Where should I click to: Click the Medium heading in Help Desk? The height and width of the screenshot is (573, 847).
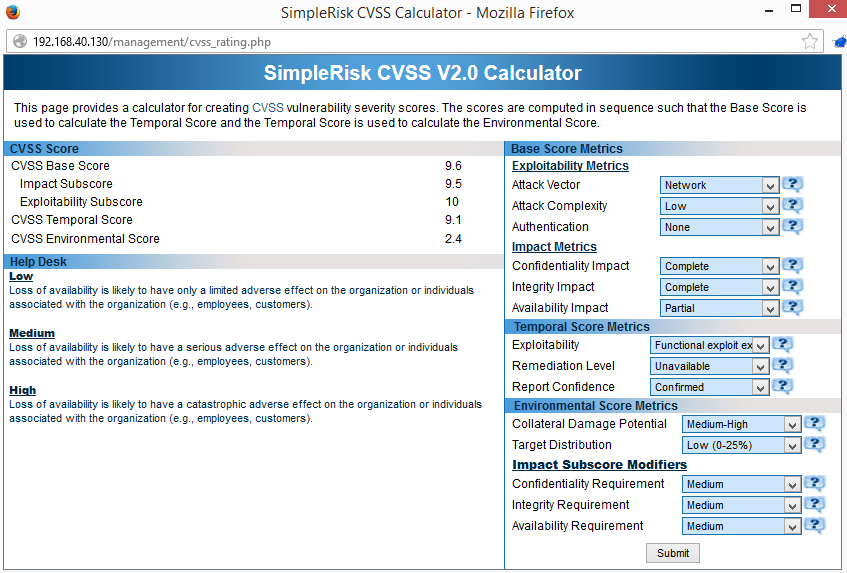pyautogui.click(x=32, y=333)
